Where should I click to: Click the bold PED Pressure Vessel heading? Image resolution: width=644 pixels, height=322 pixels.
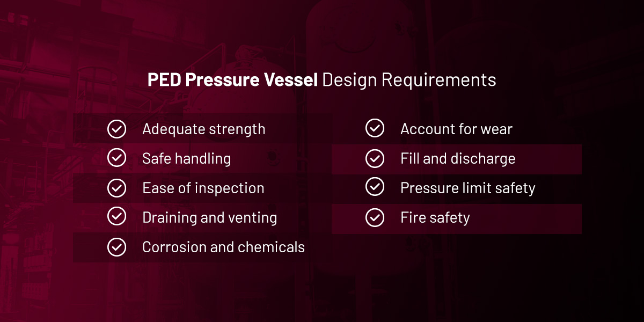(x=233, y=80)
